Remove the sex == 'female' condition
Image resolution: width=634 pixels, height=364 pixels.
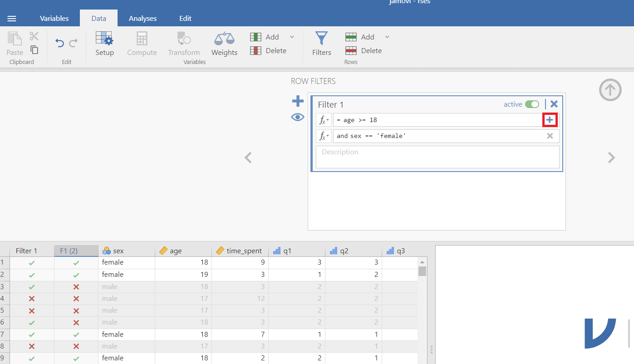[550, 136]
